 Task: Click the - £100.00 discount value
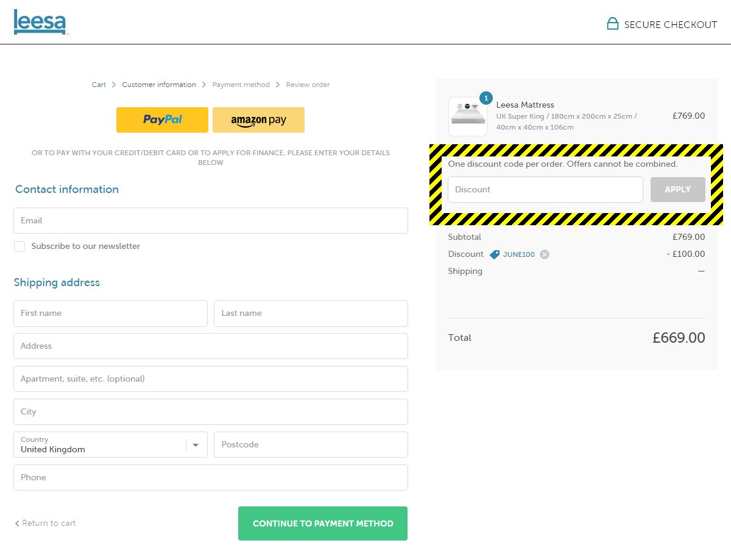[x=685, y=254]
